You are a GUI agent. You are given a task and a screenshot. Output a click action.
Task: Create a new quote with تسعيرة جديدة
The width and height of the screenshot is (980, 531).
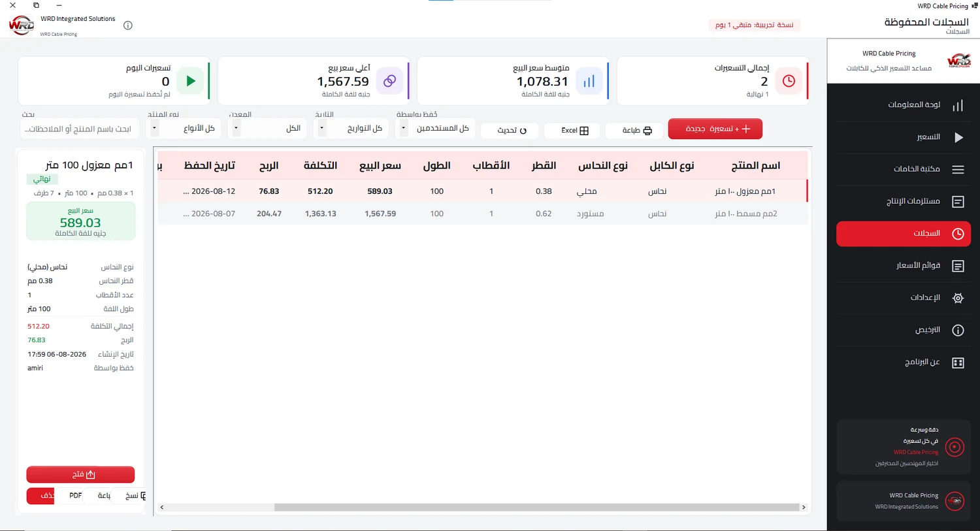tap(715, 129)
